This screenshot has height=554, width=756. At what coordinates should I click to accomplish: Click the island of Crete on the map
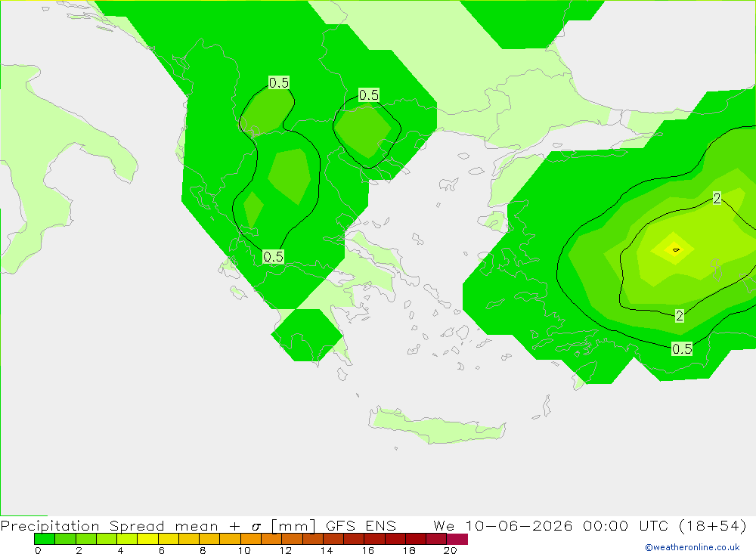[x=437, y=426]
